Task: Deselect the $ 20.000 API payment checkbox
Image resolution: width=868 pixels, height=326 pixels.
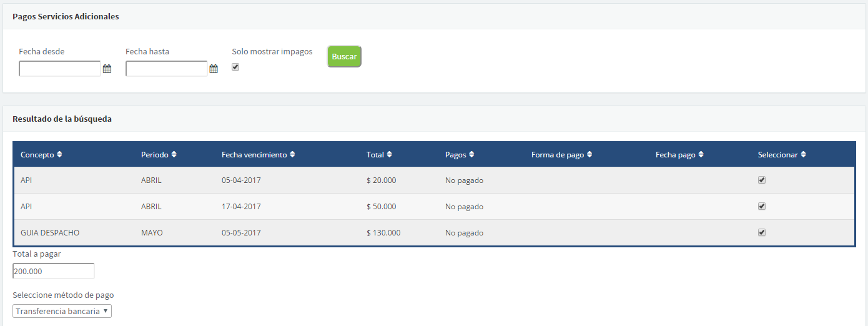Action: (762, 180)
